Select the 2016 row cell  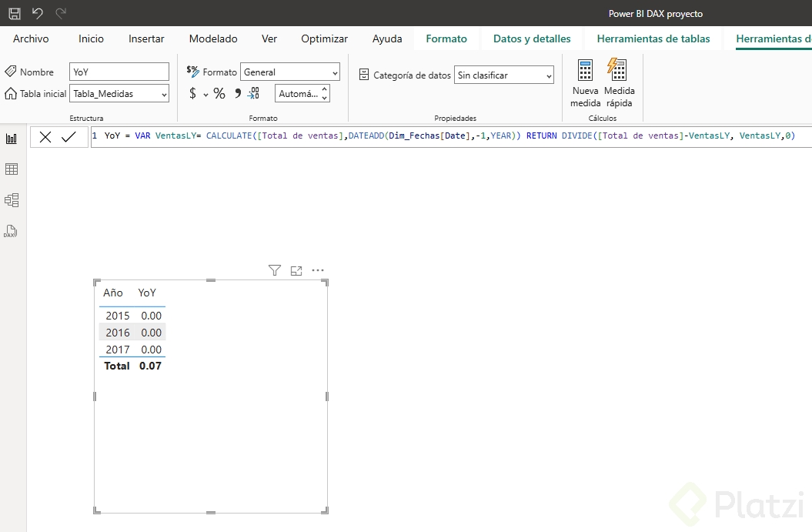pos(118,333)
